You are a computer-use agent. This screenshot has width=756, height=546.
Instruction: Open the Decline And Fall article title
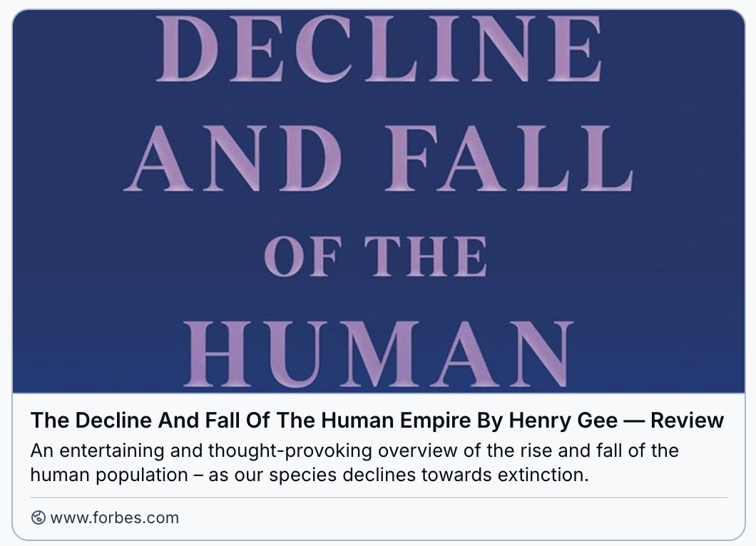coord(377,421)
